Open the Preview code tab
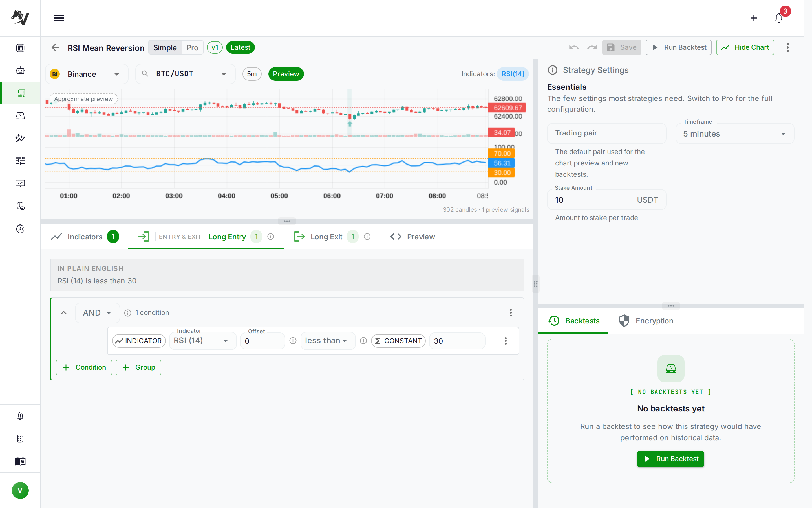The width and height of the screenshot is (812, 508). coord(412,237)
